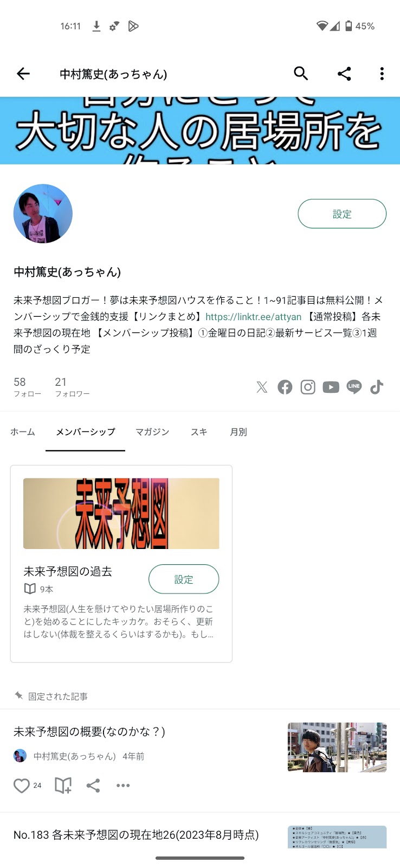Add the pinned article to a magazine

pos(63,786)
